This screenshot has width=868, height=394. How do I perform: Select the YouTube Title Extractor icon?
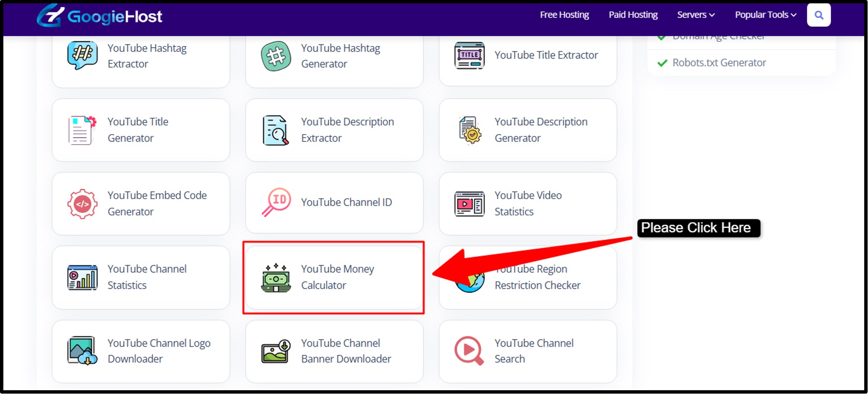[469, 55]
